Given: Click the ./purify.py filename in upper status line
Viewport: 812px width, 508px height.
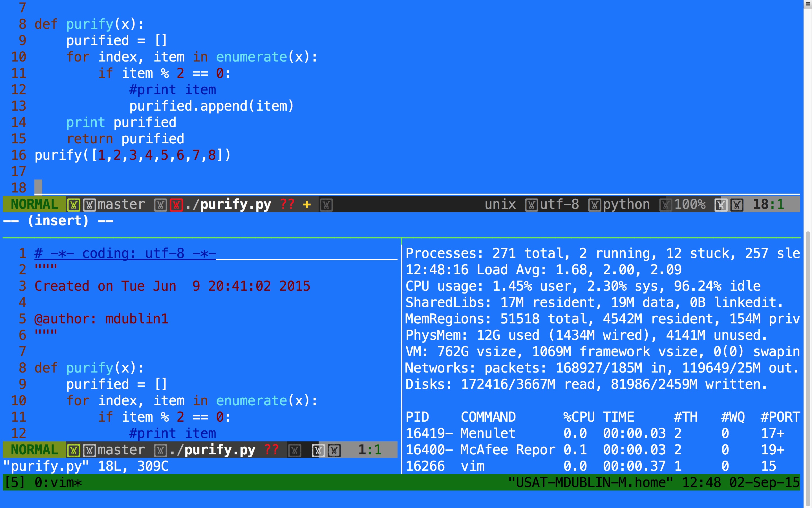Looking at the screenshot, I should [x=228, y=205].
